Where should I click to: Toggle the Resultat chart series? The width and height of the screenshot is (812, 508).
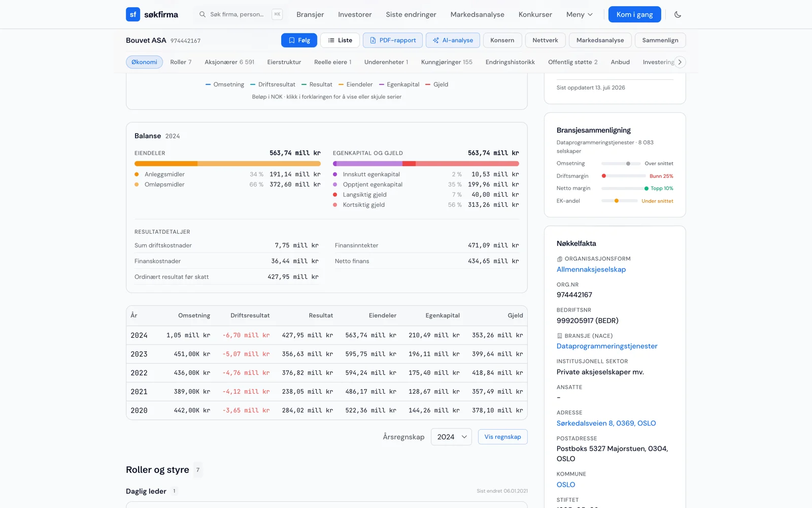tap(317, 84)
